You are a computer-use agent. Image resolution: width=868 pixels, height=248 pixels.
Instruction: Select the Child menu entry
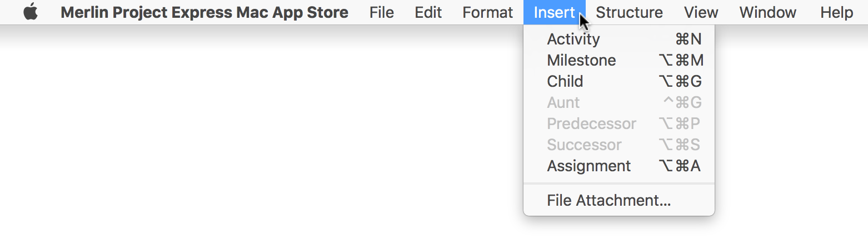click(x=619, y=81)
